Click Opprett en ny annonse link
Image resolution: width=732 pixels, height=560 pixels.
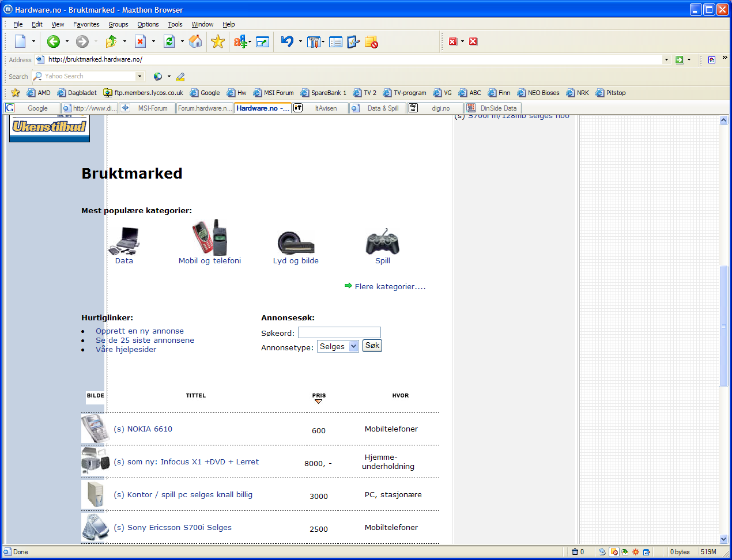[x=139, y=331]
